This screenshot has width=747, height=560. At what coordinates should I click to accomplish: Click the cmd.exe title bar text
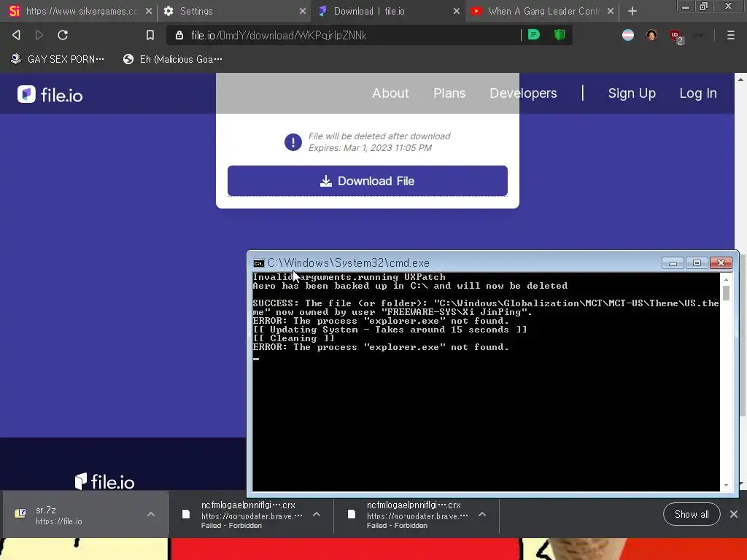349,262
